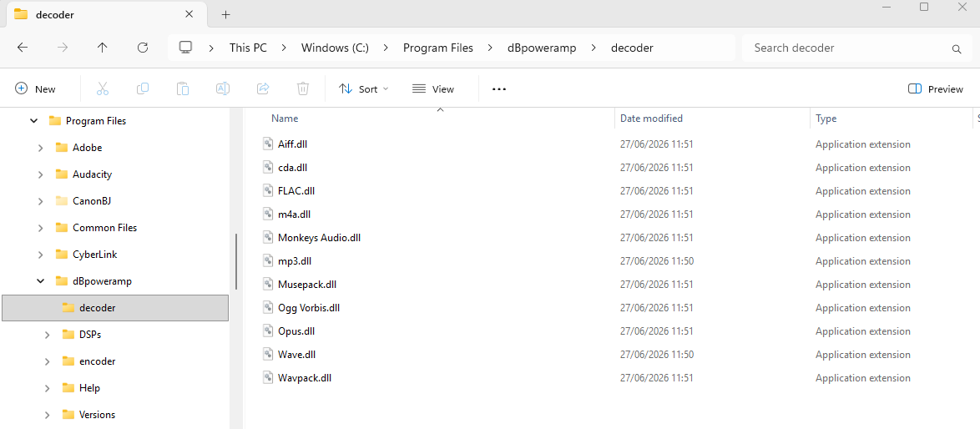Open the See more ellipsis menu
The height and width of the screenshot is (429, 980).
coord(498,88)
